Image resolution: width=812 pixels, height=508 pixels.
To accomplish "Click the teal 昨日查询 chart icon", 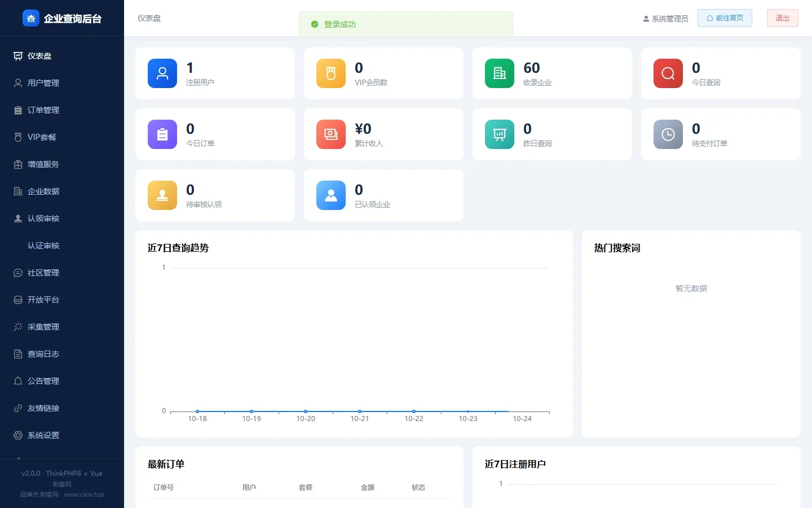I will [x=500, y=134].
